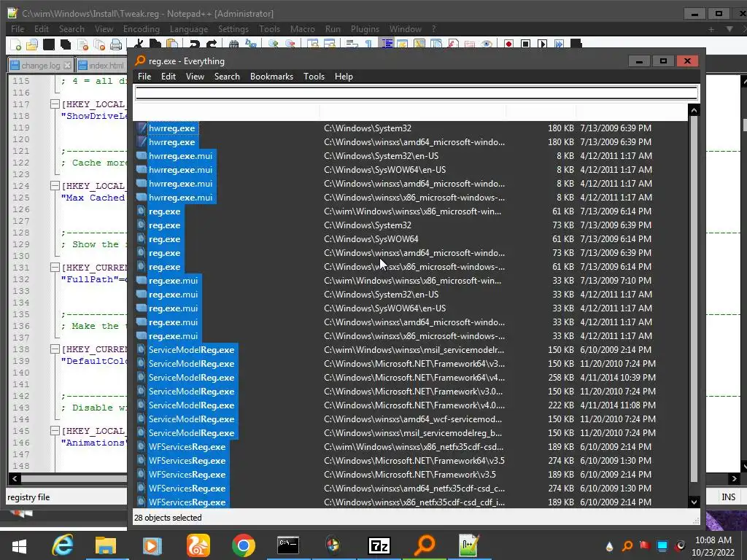The image size is (747, 560).
Task: Open Everything View menu
Action: 195,77
